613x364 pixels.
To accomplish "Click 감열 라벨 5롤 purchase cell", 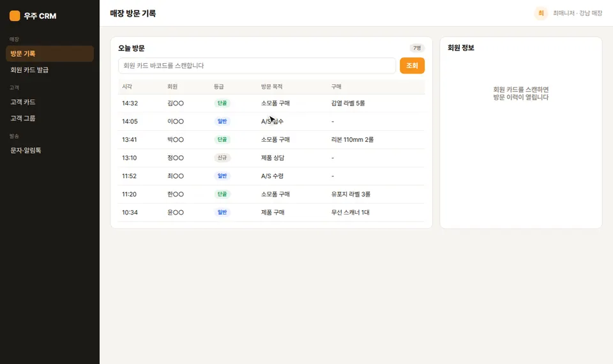I will (x=348, y=103).
